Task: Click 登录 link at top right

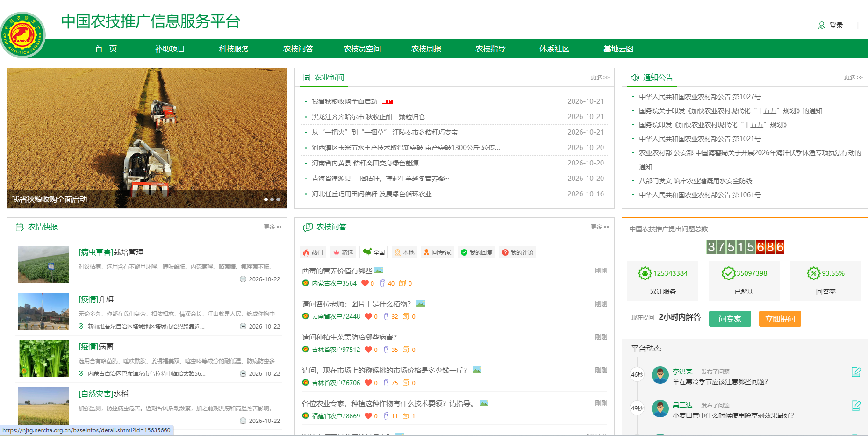Action: [x=836, y=26]
